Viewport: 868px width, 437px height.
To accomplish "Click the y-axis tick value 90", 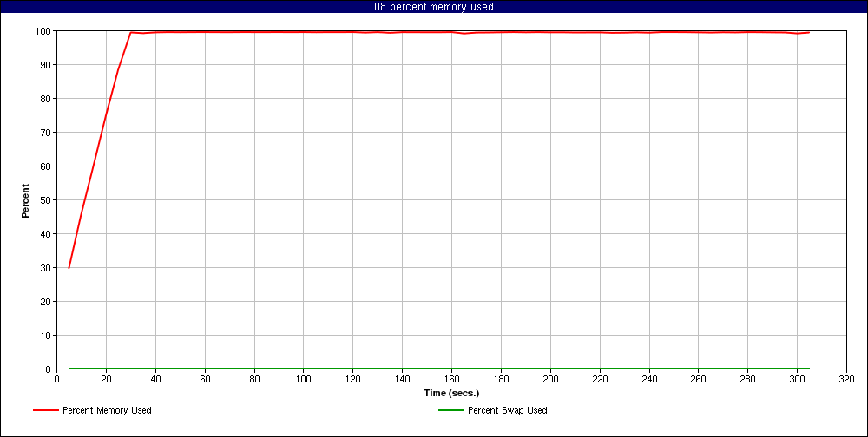I will pos(47,65).
